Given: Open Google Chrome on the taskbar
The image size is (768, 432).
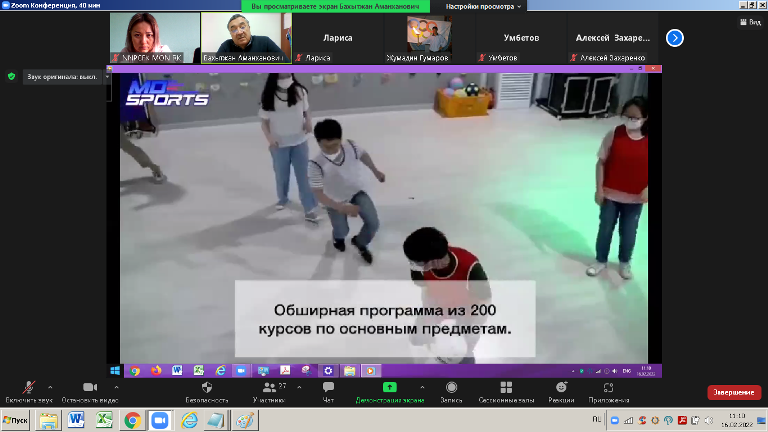Looking at the screenshot, I should (x=132, y=420).
